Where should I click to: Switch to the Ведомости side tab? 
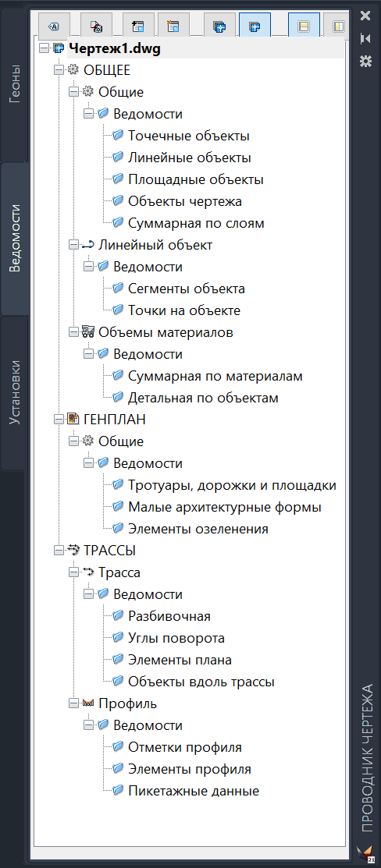15,239
